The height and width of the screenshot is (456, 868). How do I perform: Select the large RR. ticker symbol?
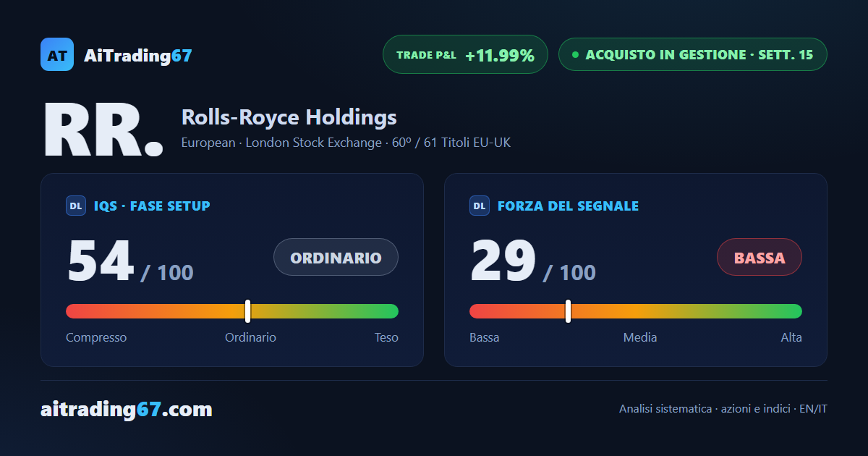tap(103, 130)
